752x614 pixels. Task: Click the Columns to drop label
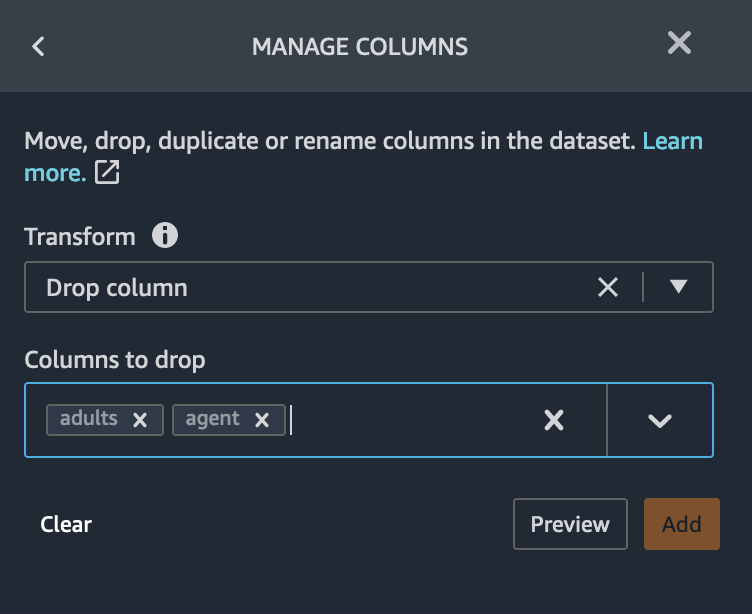pos(115,360)
